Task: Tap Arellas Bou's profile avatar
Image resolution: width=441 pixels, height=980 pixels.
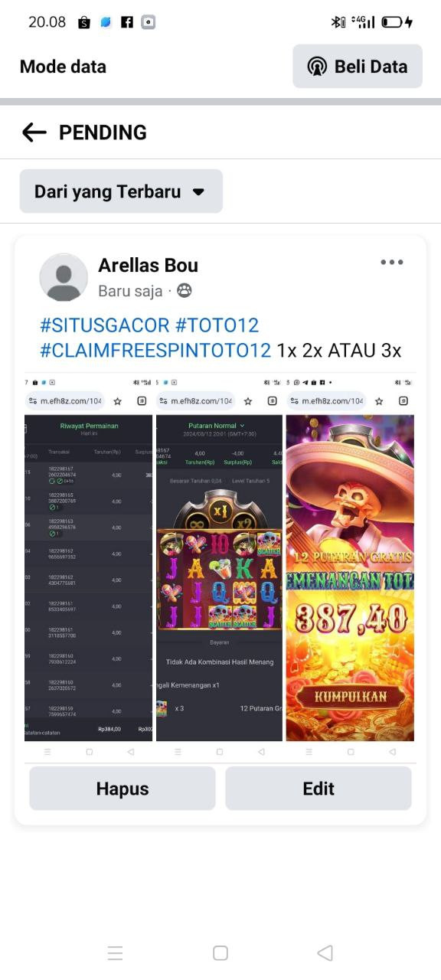Action: pos(64,277)
